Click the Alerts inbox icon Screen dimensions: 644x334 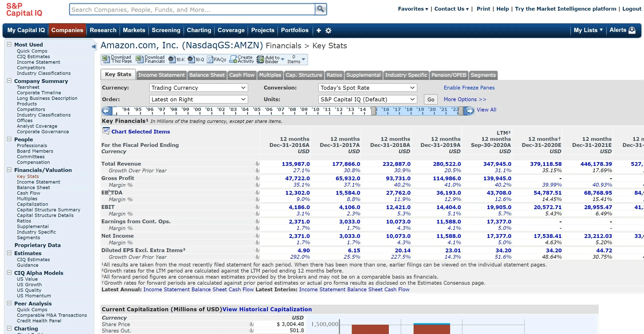(x=632, y=30)
